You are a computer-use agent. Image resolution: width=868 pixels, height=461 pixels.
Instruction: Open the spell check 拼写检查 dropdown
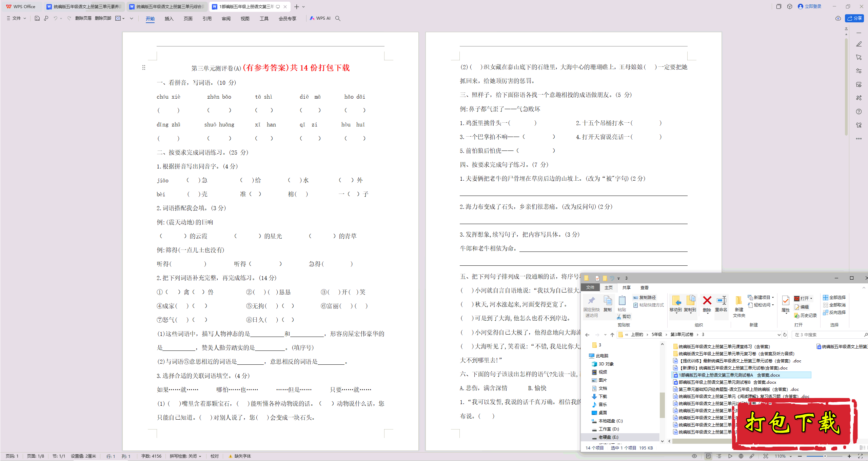point(185,456)
